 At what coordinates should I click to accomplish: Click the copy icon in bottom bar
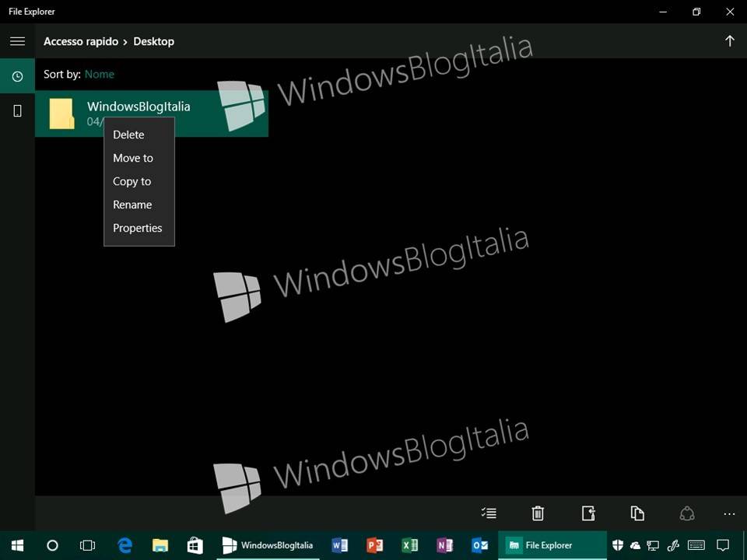click(x=637, y=513)
